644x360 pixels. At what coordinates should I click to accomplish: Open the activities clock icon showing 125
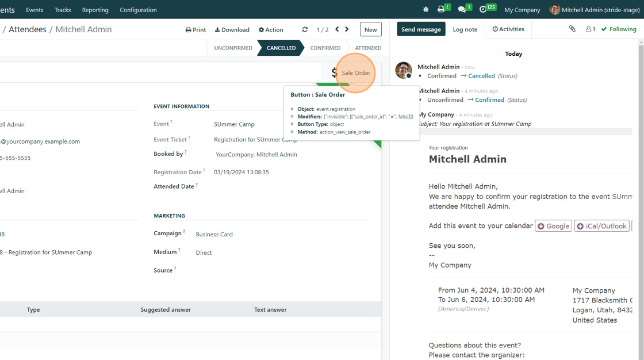(483, 9)
